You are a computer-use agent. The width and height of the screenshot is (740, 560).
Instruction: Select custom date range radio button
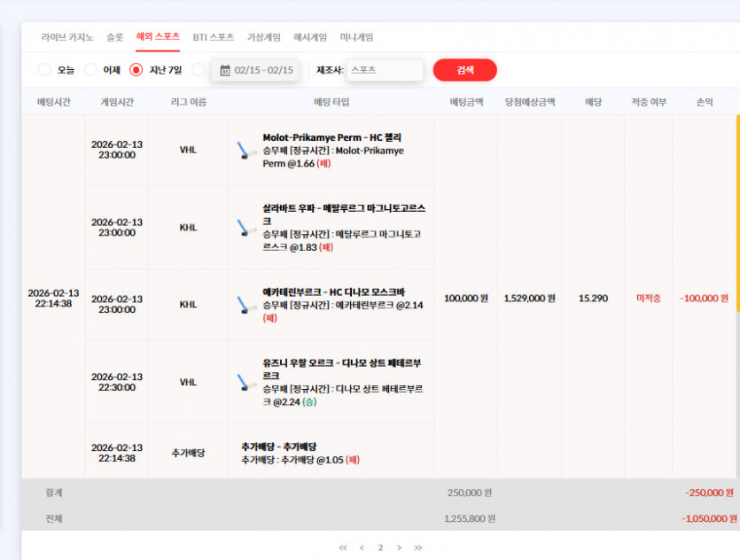click(199, 70)
